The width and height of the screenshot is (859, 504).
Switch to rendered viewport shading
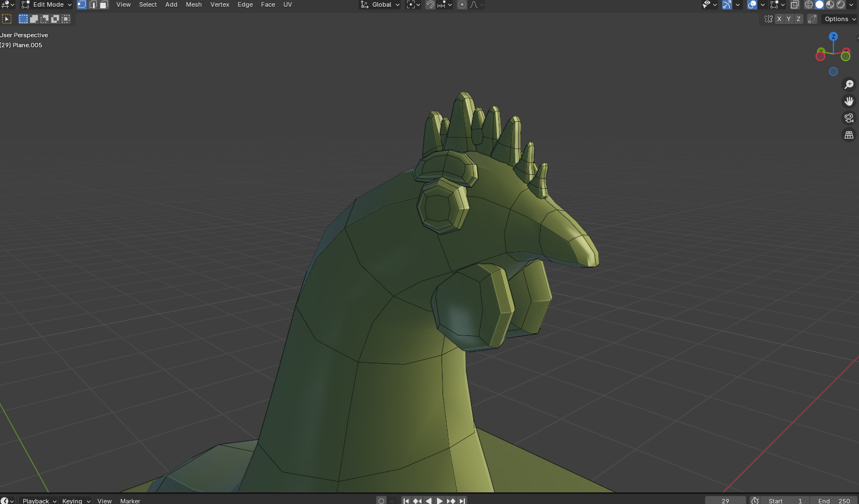click(x=841, y=4)
